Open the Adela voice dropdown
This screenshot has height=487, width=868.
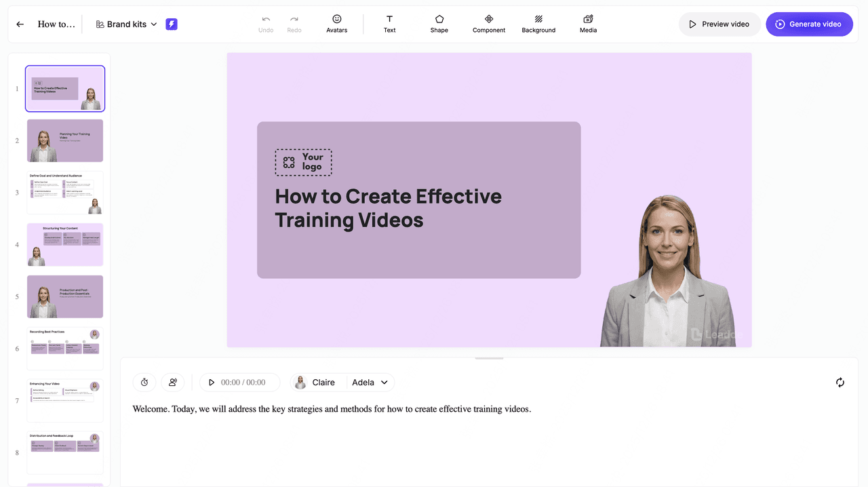tap(370, 383)
